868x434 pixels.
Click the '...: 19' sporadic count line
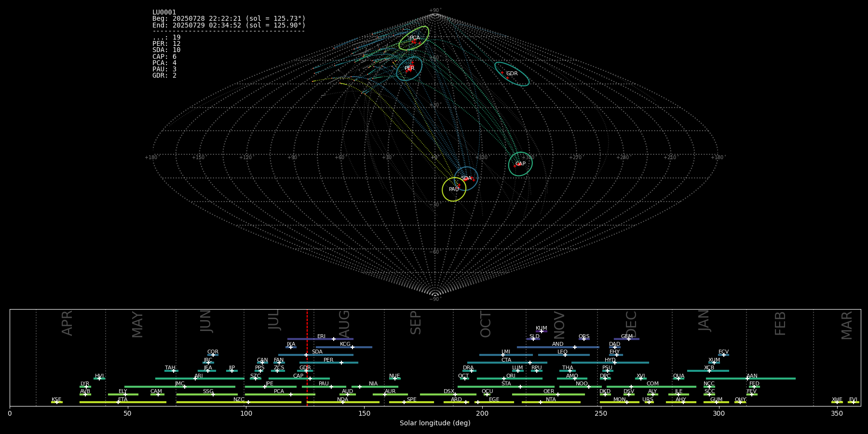[166, 38]
